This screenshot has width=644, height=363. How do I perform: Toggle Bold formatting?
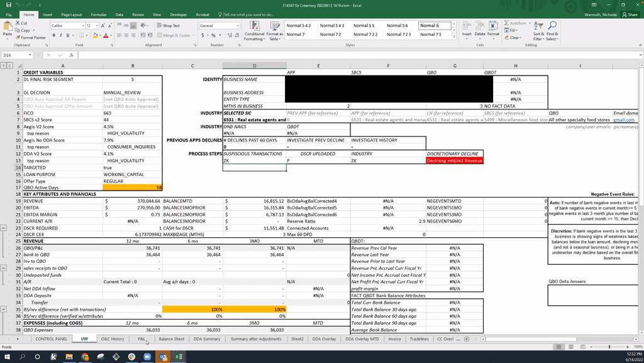click(x=54, y=35)
